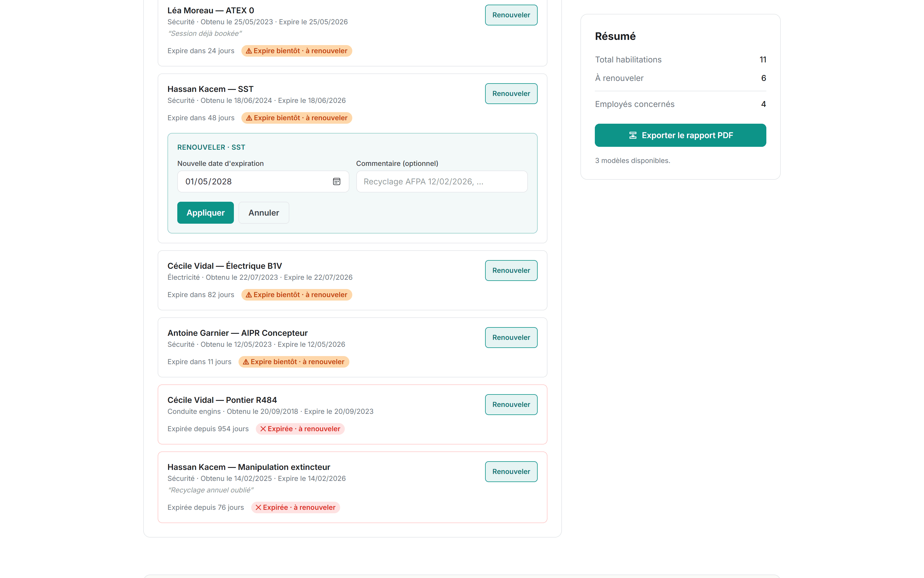Click the X icon on the Manipulation extincteur badge

tap(258, 507)
